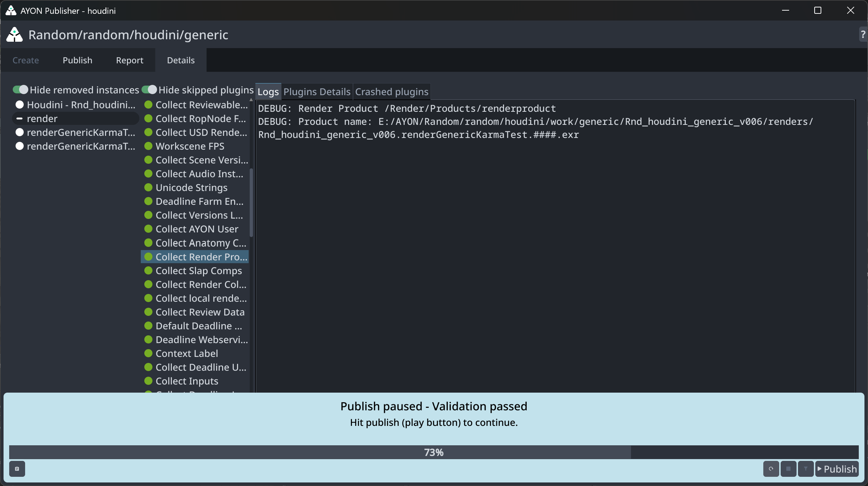Screen dimensions: 868x486
Task: Select Collect Review Data plugin
Action: [195, 312]
